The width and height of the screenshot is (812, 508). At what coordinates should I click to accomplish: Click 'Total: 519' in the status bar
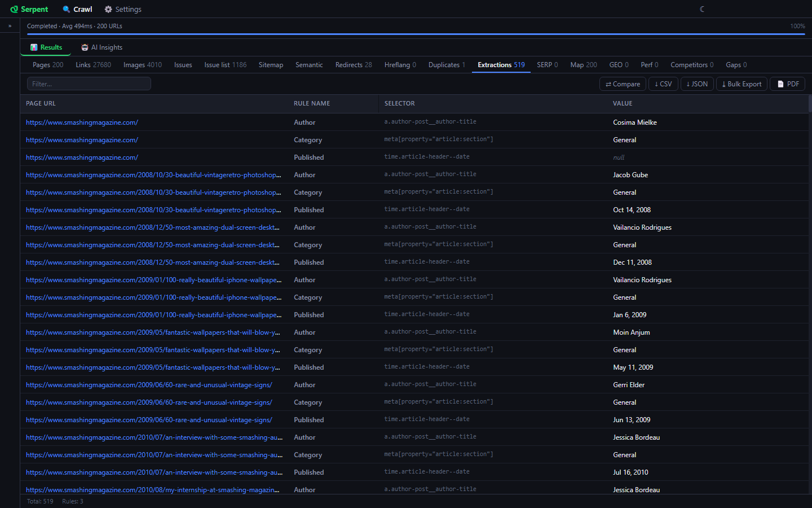pos(40,501)
